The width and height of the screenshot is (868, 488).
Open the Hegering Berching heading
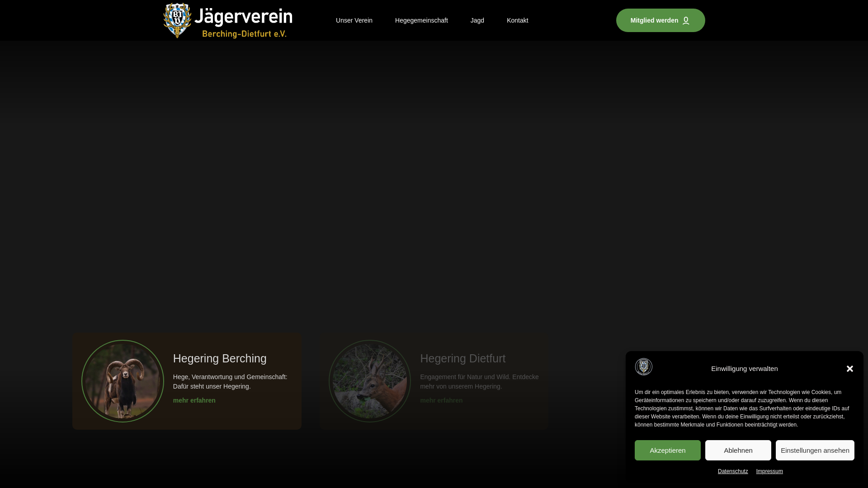click(x=220, y=358)
